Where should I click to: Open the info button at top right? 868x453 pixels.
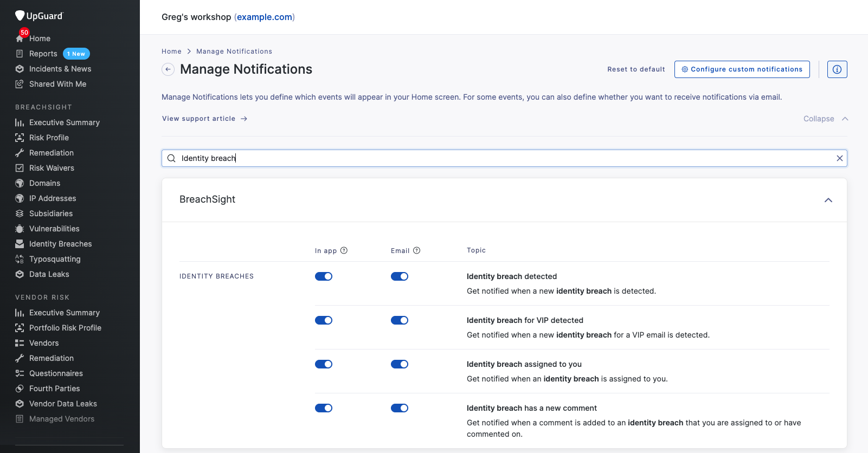tap(837, 69)
